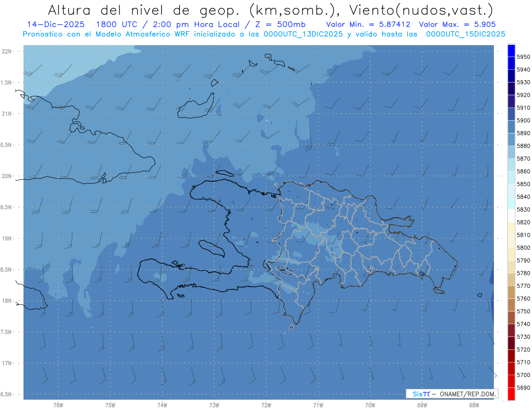Click the '69W' longitude label
Screen dimensions: 532x411
pos(422,405)
